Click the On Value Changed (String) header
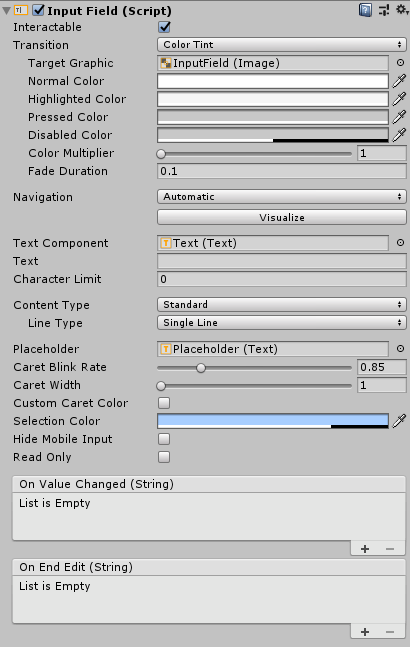 209,484
